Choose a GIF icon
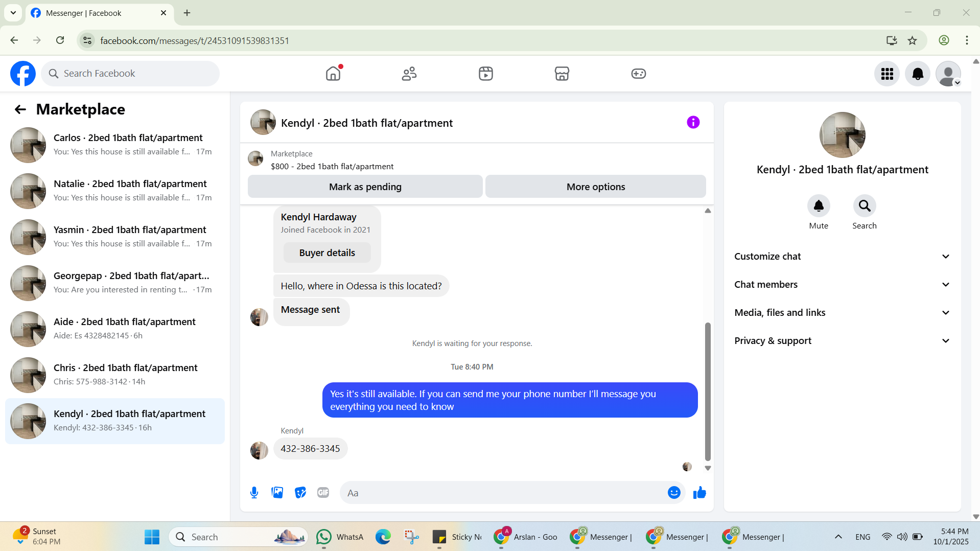 click(x=323, y=493)
